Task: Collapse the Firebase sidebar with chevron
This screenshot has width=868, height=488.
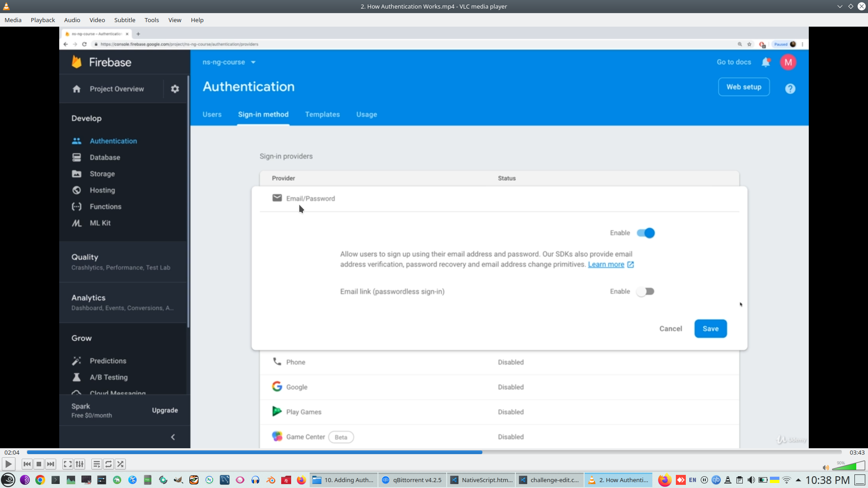Action: click(173, 437)
